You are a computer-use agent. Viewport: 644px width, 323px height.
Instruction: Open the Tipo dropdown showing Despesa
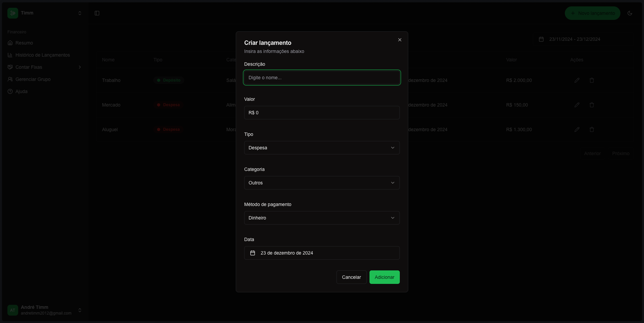322,148
